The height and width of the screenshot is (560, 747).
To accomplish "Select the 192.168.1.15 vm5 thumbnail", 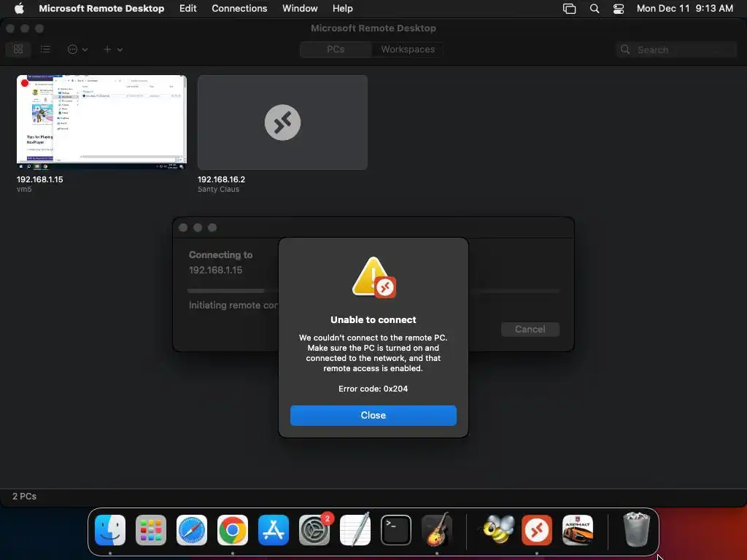I will (101, 122).
